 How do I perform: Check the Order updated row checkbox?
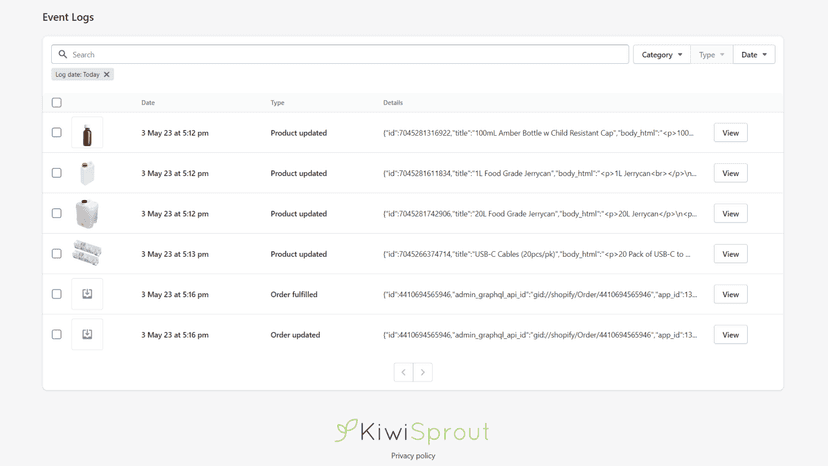(x=57, y=334)
